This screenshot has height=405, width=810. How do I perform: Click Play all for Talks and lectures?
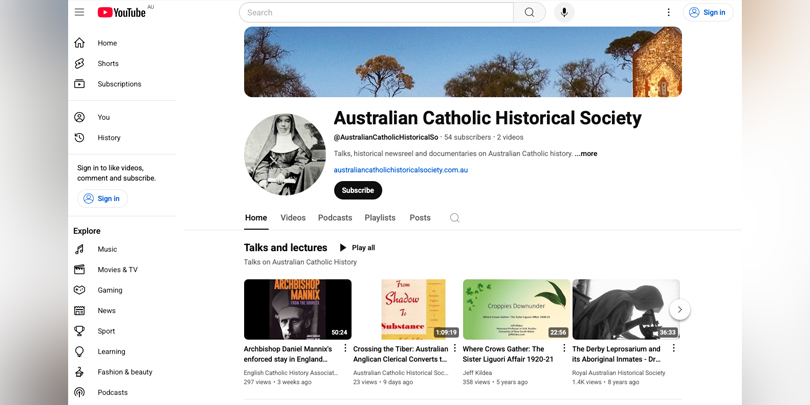(x=357, y=248)
